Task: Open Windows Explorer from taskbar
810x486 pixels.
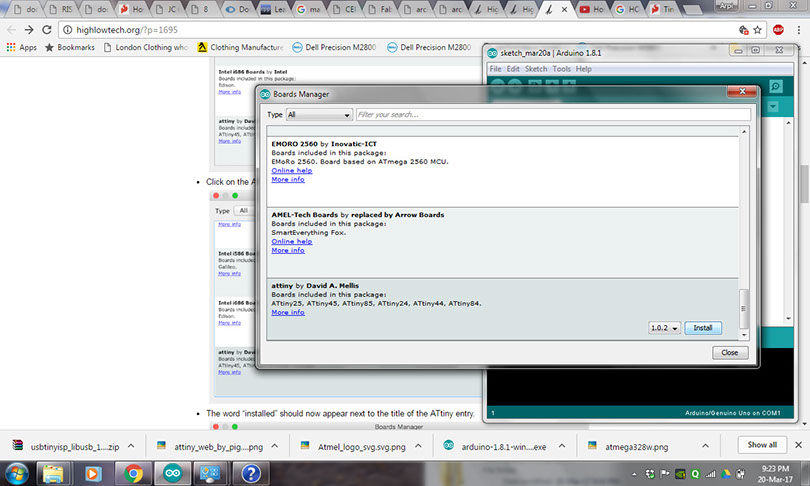Action: tap(53, 474)
